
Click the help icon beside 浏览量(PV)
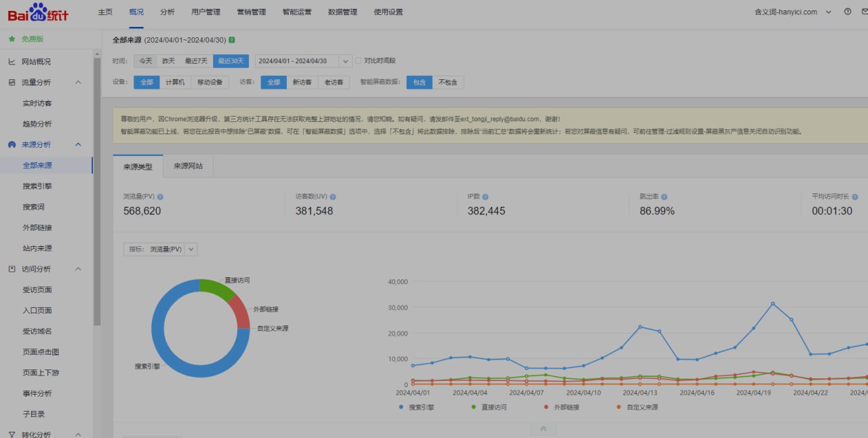[160, 197]
